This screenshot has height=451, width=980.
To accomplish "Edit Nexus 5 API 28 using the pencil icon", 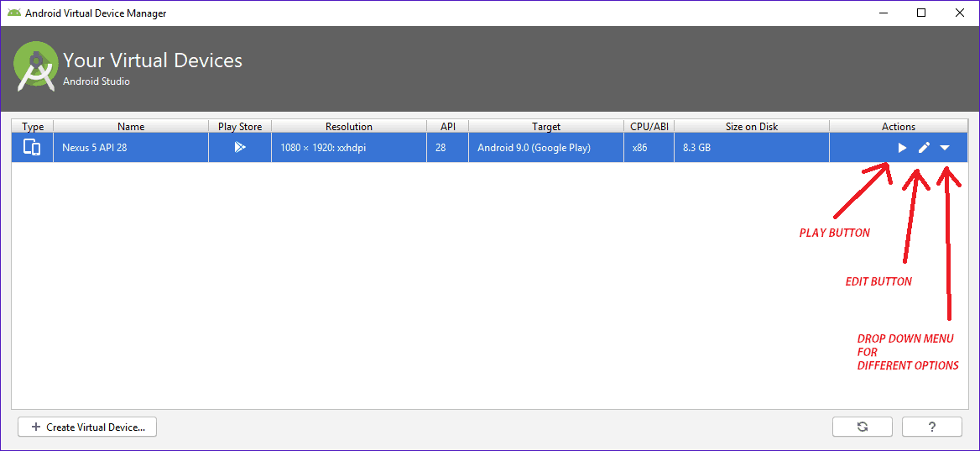I will pos(924,148).
